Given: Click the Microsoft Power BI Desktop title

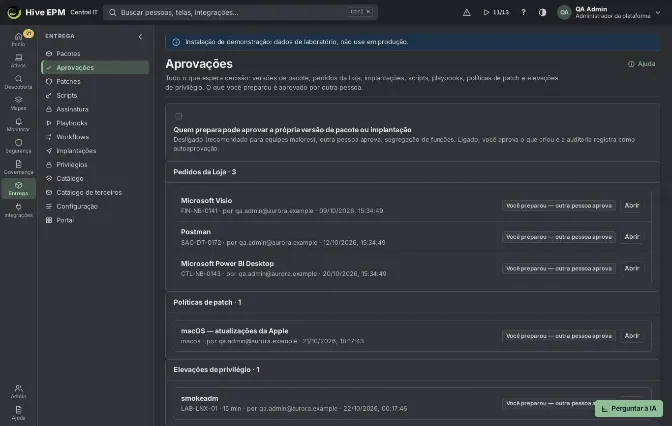Looking at the screenshot, I should pos(227,264).
